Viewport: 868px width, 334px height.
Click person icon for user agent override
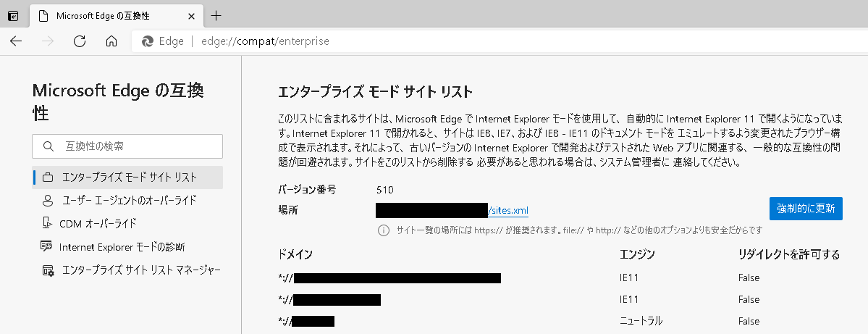49,201
